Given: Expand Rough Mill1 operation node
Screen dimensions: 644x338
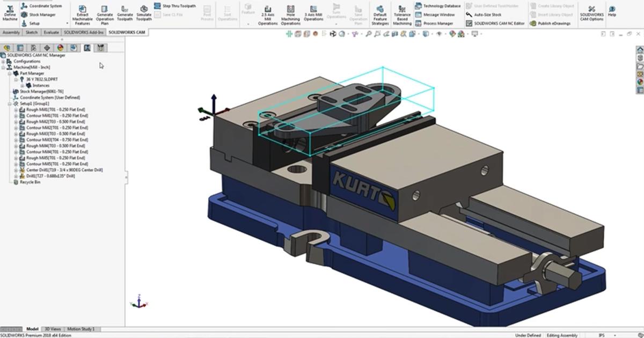Looking at the screenshot, I should click(x=16, y=109).
